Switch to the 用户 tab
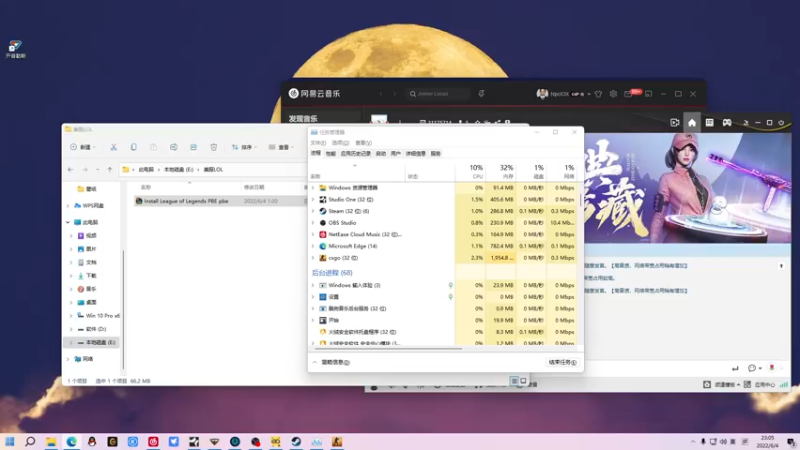 coord(395,154)
